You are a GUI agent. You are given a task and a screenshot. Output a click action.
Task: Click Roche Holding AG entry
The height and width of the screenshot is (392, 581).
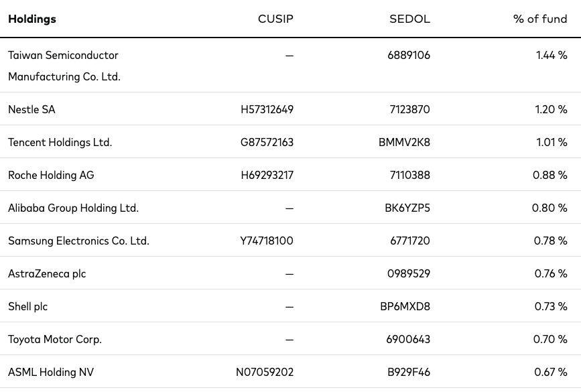click(x=51, y=175)
